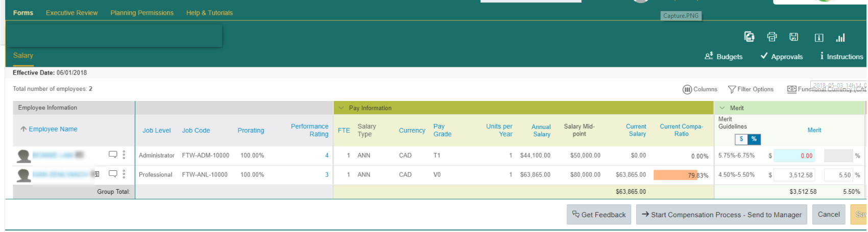Open the Budgets panel

point(724,57)
